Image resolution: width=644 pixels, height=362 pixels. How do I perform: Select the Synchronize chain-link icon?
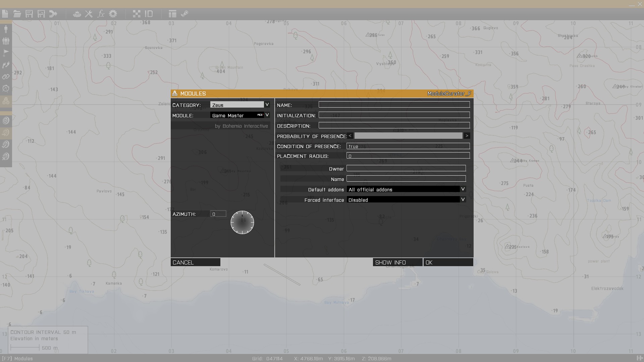(x=6, y=77)
